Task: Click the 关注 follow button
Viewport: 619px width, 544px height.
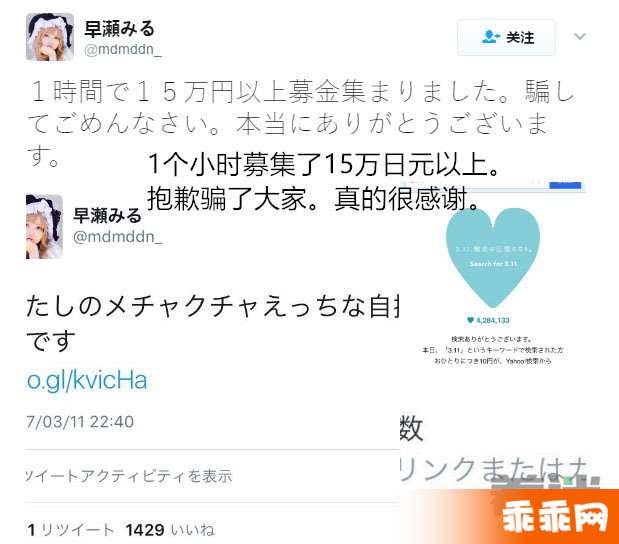Action: (506, 37)
